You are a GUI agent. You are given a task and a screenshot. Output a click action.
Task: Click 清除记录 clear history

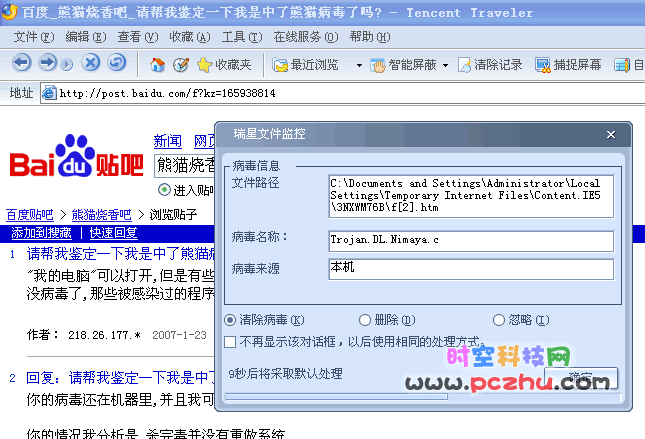[490, 65]
